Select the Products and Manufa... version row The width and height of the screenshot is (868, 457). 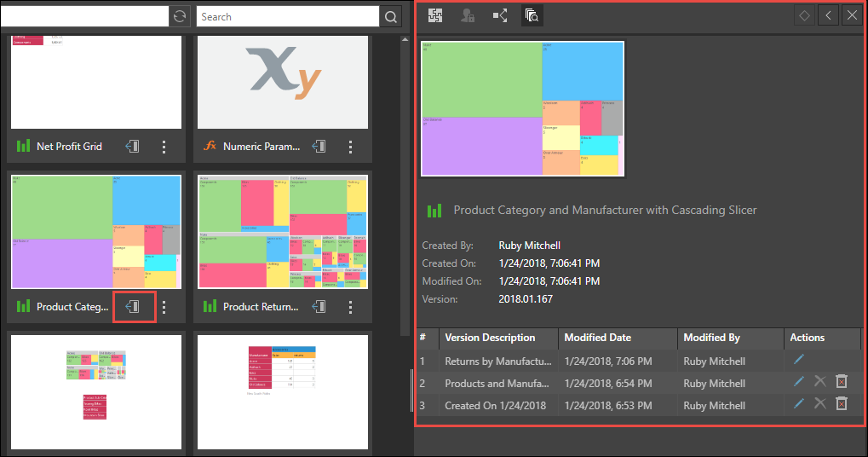[x=498, y=383]
